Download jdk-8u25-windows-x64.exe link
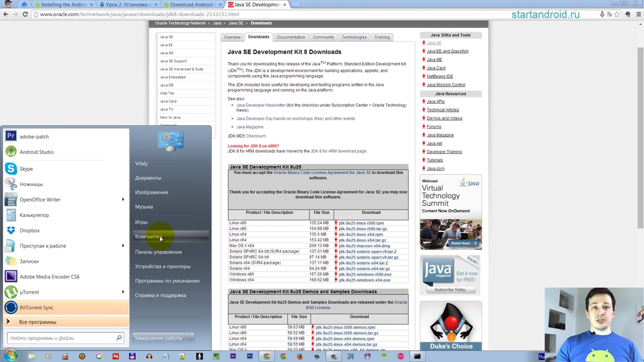This screenshot has height=362, width=644. point(364,280)
